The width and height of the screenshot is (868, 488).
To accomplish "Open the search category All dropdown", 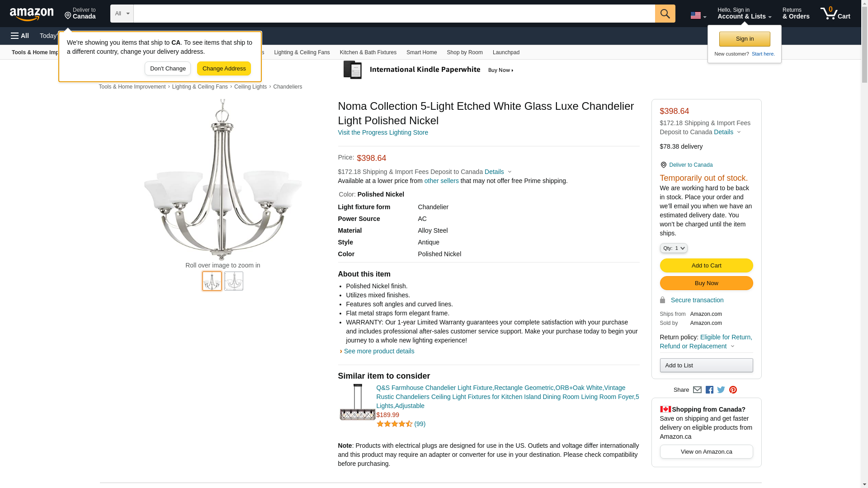I will 122,14.
